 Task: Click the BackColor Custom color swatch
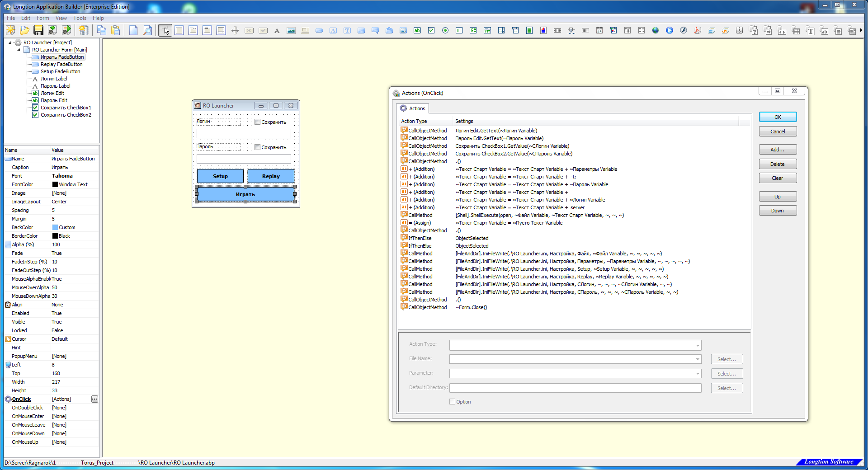tap(55, 227)
